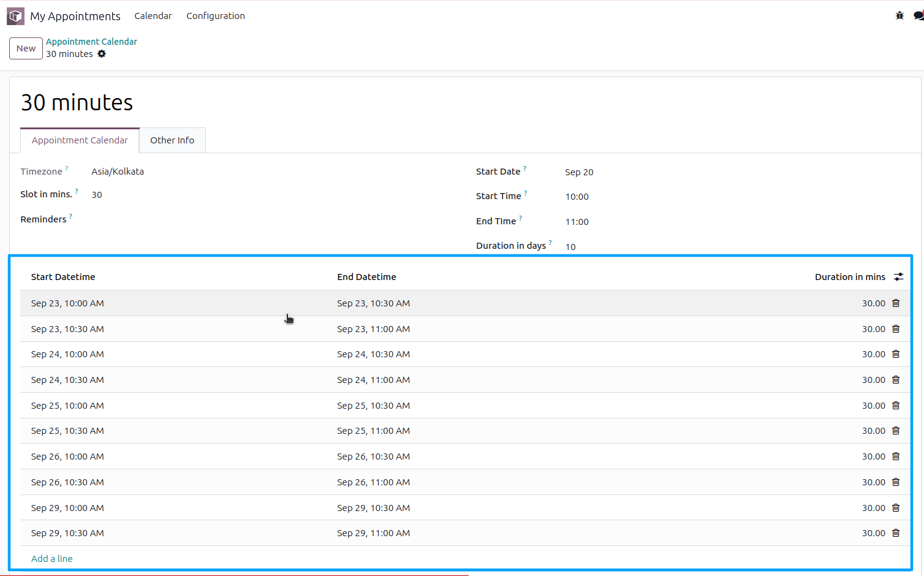
Task: Switch to the Other Info tab
Action: click(x=172, y=140)
